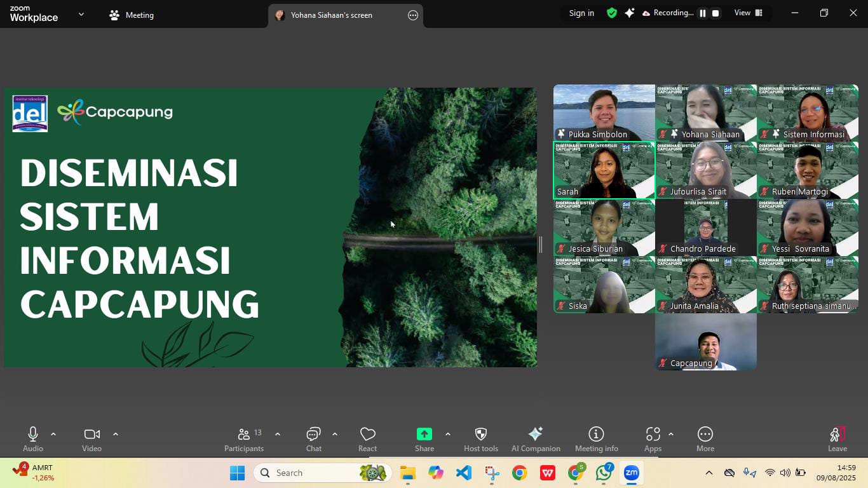
Task: Open Google Chrome from taskbar
Action: click(520, 473)
